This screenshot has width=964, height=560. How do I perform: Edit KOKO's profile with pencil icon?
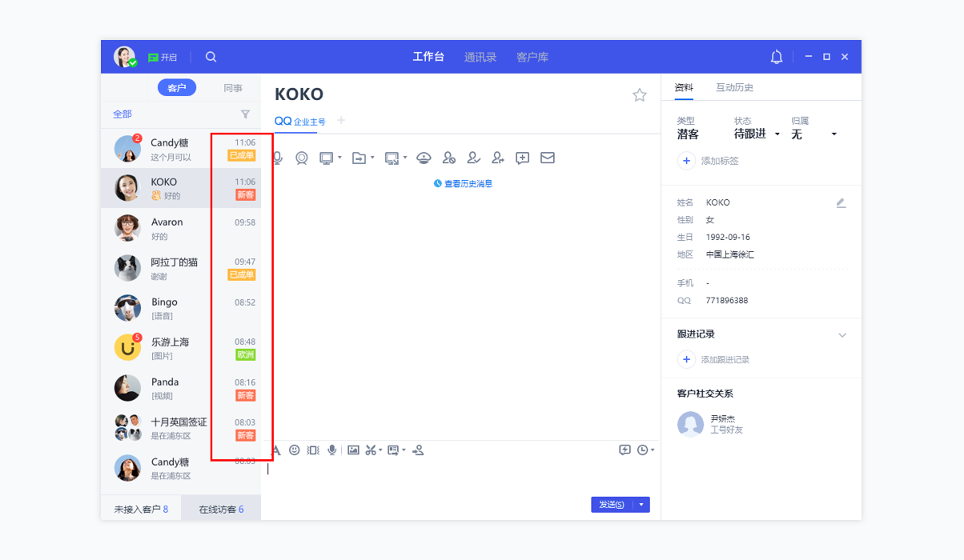(841, 203)
